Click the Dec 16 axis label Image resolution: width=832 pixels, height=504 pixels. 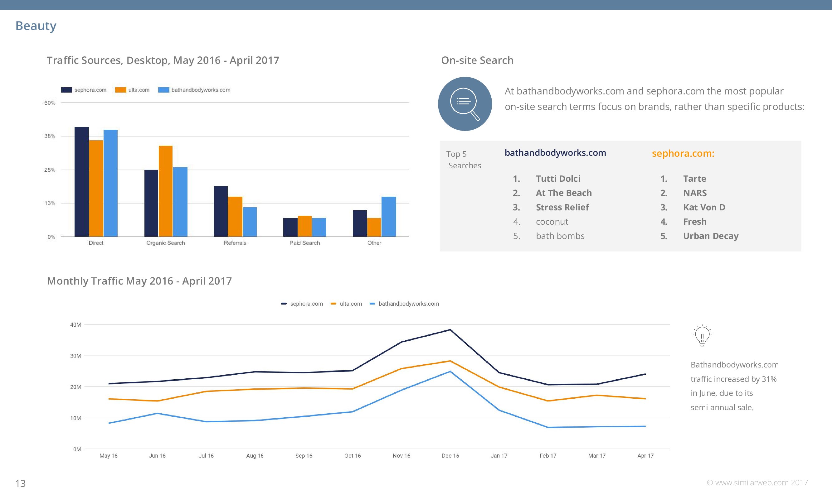[x=450, y=455]
